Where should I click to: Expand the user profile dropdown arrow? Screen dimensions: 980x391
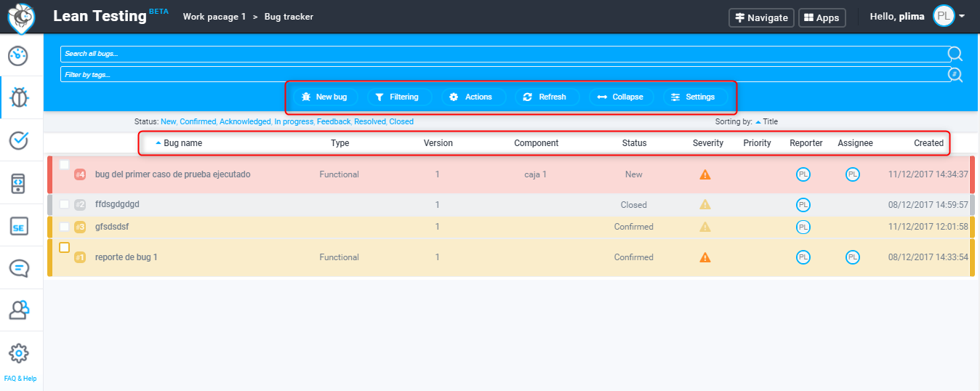tap(963, 16)
